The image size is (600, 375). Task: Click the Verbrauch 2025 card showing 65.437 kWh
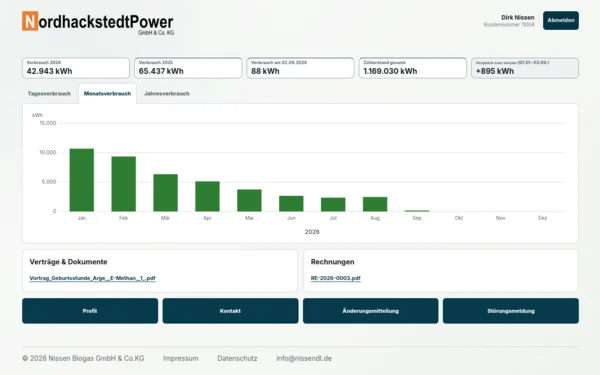pos(188,68)
